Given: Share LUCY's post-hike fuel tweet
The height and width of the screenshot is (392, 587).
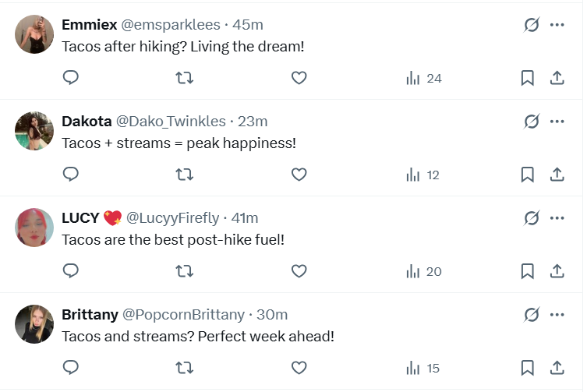Looking at the screenshot, I should click(557, 271).
